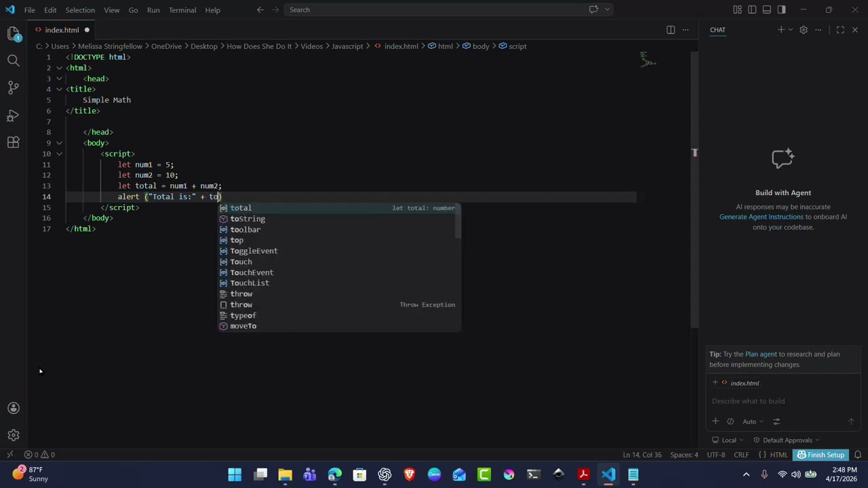Screen dimensions: 868x488
Task: Collapse the script tag fold arrow
Action: [59, 154]
